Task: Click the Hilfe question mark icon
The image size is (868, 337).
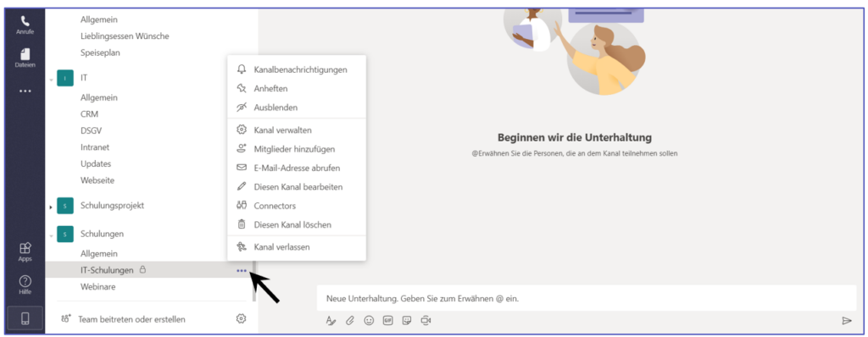Action: (25, 285)
